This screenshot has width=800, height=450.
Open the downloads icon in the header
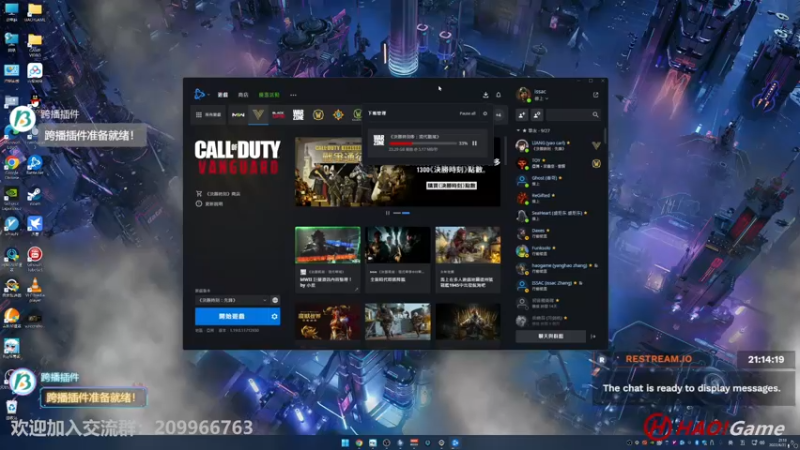click(x=485, y=95)
